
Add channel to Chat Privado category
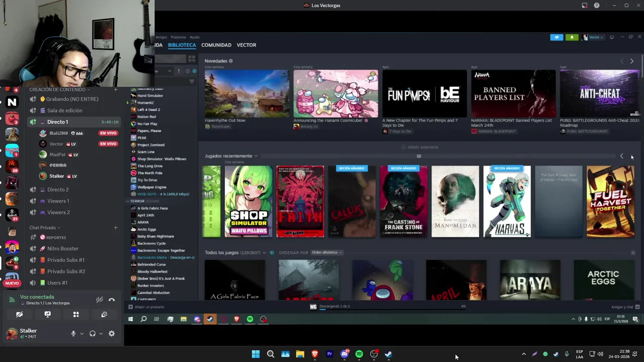pos(115,228)
